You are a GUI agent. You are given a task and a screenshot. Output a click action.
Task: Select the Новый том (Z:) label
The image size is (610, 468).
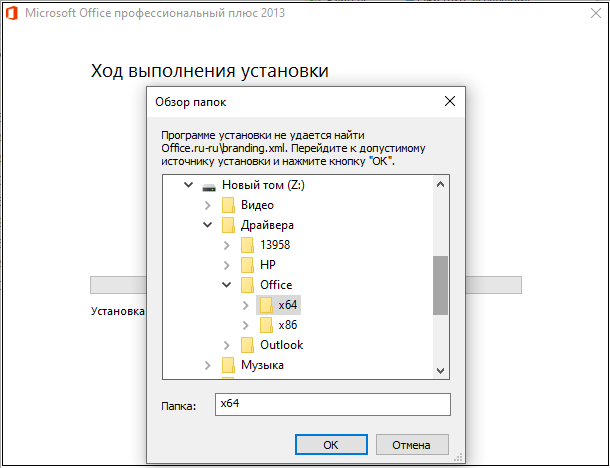point(263,185)
